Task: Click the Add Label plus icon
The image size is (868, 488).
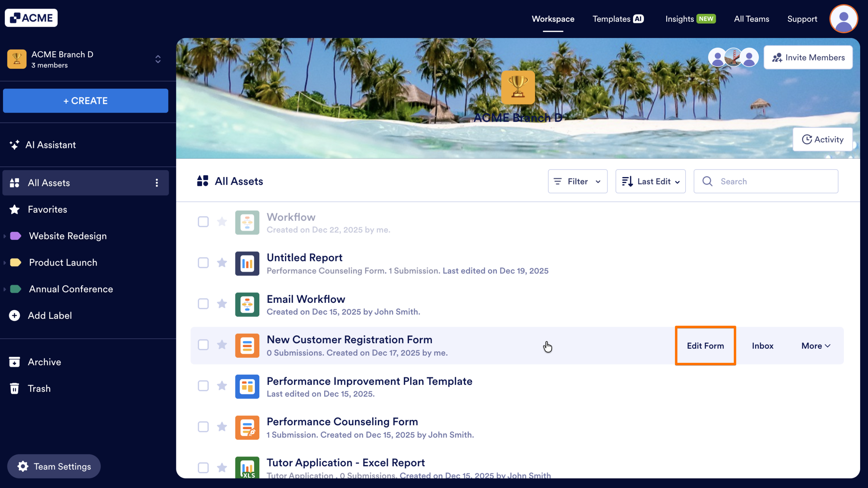Action: pyautogui.click(x=14, y=315)
